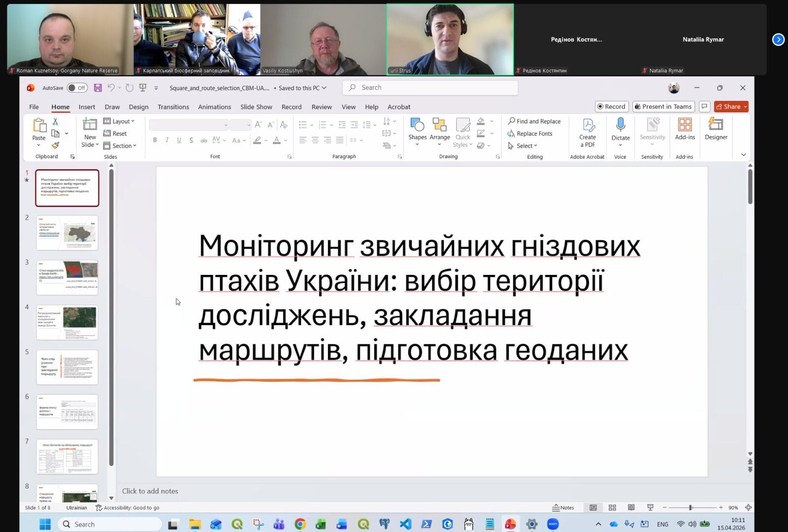Start slide show from status bar
788x532 pixels.
650,507
